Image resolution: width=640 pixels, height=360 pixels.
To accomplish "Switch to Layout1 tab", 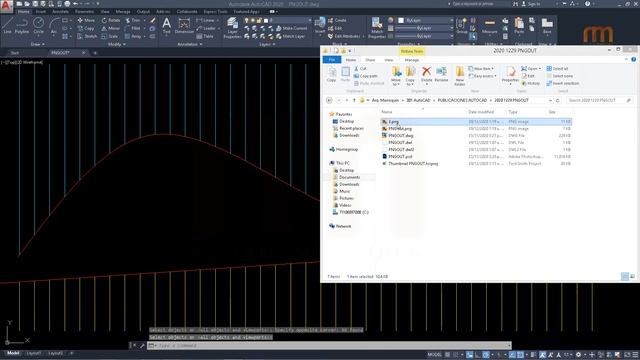I will click(33, 353).
